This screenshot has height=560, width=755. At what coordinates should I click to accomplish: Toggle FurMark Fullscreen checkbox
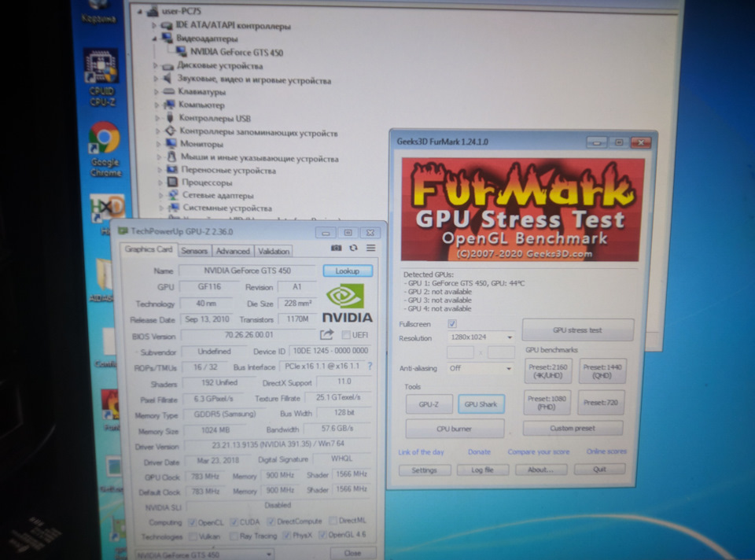click(452, 323)
